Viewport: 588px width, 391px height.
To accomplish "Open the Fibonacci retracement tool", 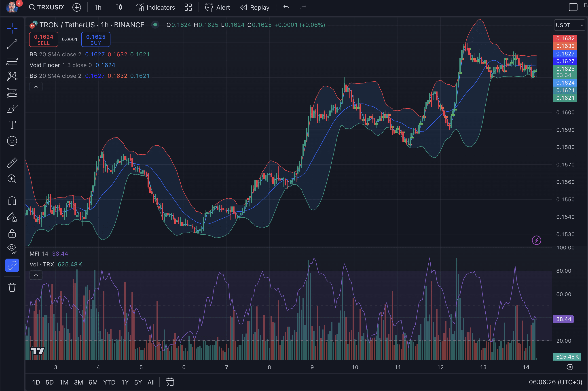I will [12, 60].
